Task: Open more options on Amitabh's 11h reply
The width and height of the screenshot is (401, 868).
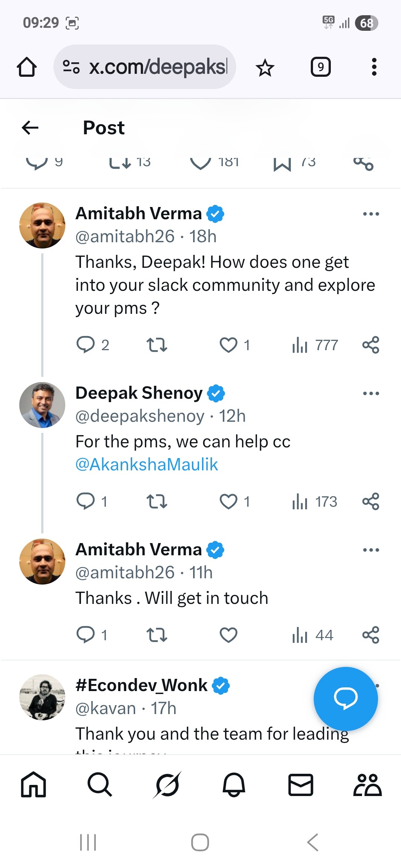Action: 371,550
